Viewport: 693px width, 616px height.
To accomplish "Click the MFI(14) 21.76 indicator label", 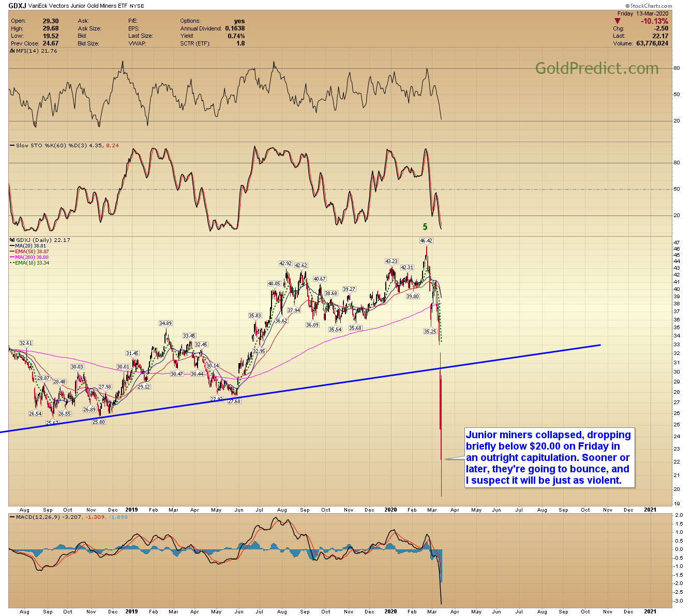I will [36, 51].
